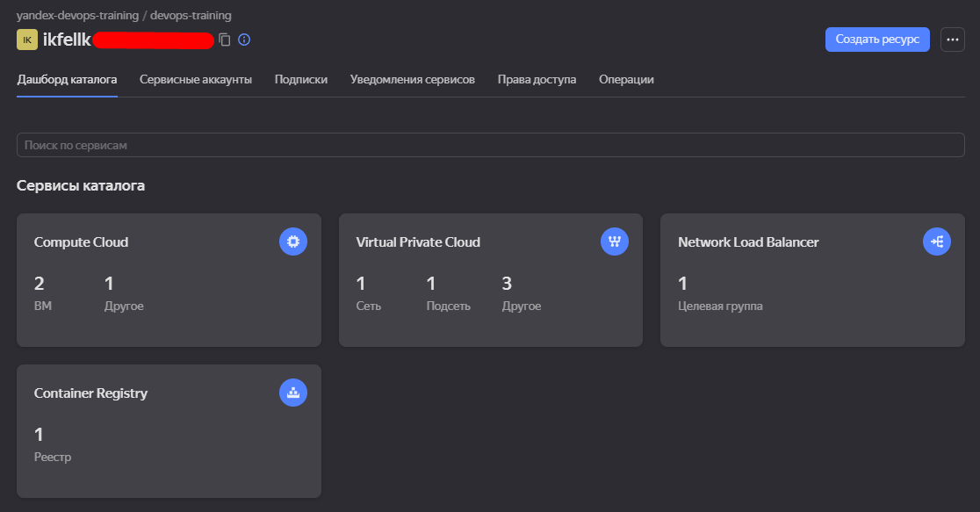Go to the Уведомления сервисов tab
This screenshot has width=980, height=512.
(x=413, y=80)
